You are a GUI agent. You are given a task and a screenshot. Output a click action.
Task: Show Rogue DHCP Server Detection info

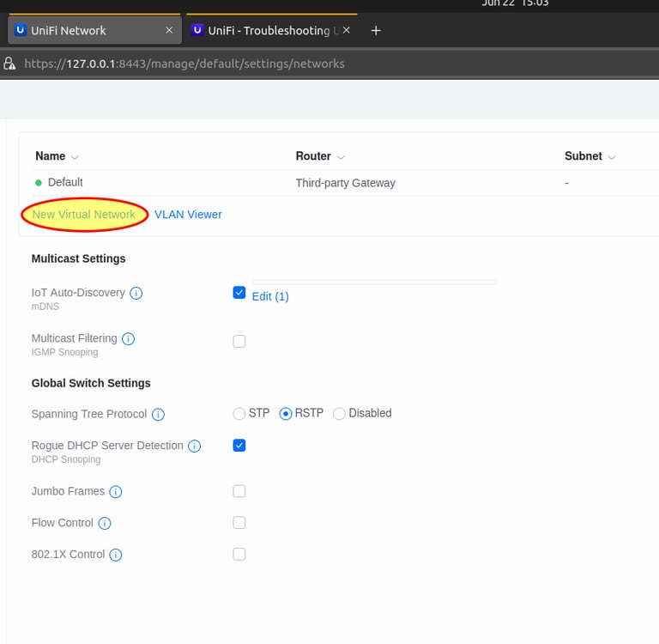(194, 446)
